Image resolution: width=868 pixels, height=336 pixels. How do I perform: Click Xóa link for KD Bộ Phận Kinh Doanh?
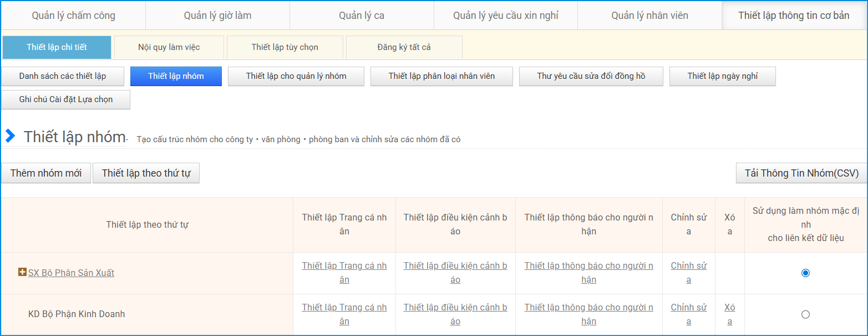(x=729, y=314)
